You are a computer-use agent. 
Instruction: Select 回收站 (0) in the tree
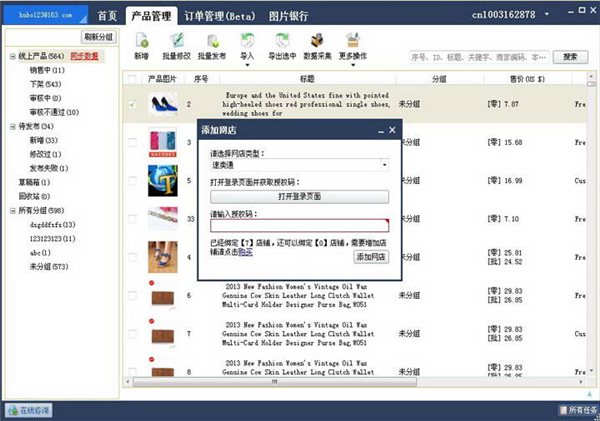click(34, 196)
